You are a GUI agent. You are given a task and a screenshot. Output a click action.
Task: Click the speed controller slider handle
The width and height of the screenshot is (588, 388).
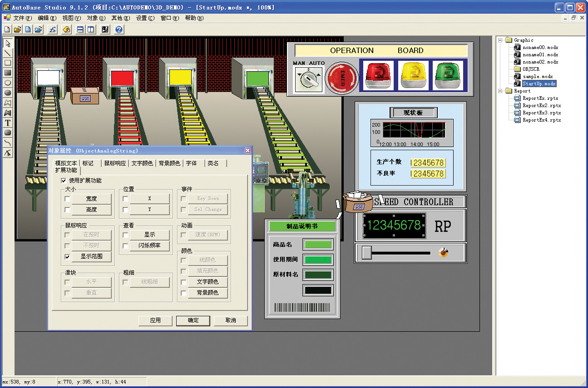(x=366, y=253)
